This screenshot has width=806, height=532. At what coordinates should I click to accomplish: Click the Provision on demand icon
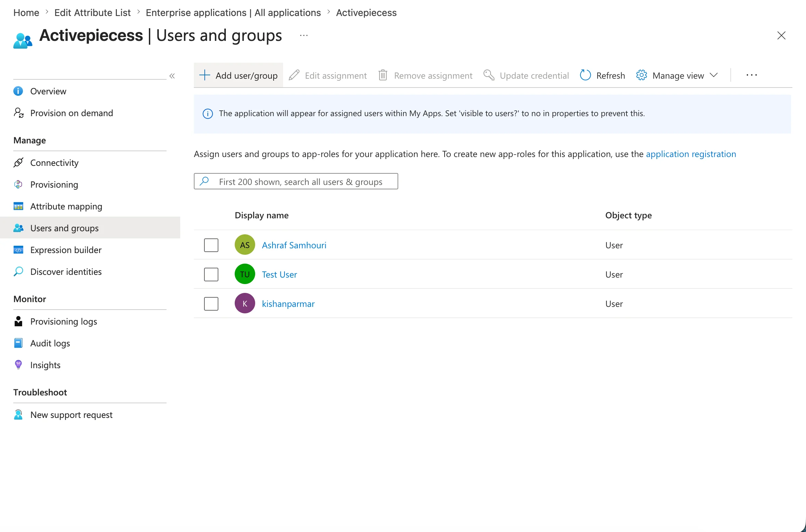point(18,113)
